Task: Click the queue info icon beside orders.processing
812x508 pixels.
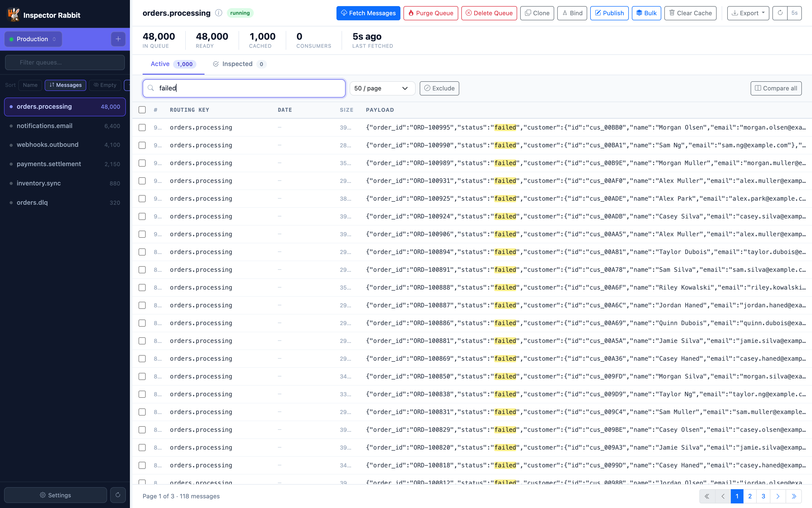Action: (219, 13)
